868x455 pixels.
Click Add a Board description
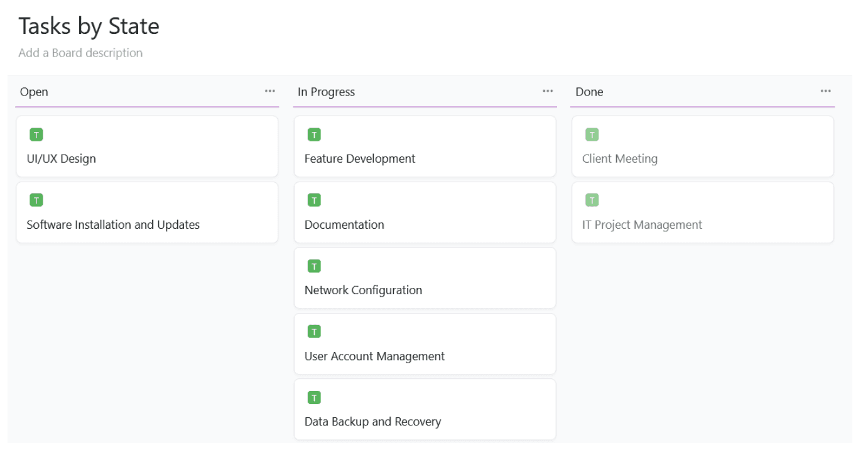pos(80,53)
